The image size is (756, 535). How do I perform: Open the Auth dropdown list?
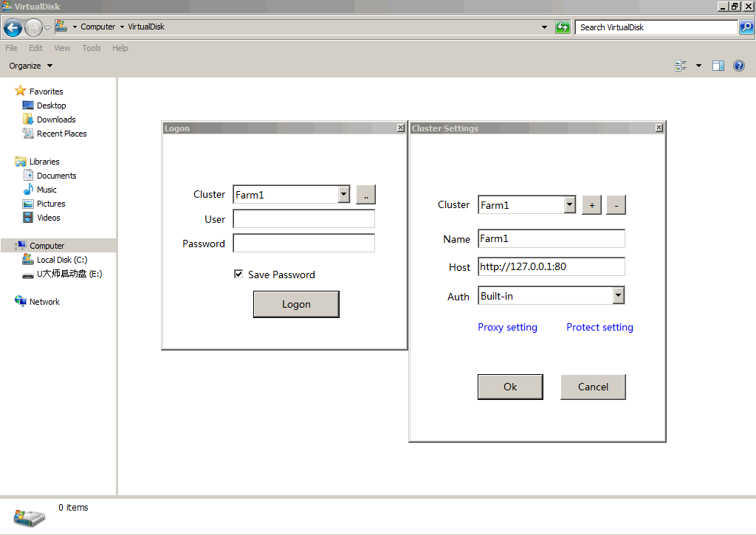(x=618, y=296)
